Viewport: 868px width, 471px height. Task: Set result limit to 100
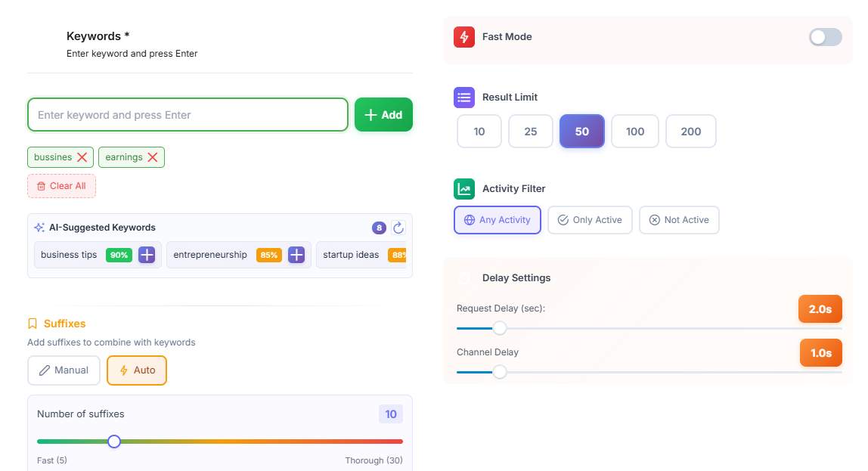tap(634, 131)
